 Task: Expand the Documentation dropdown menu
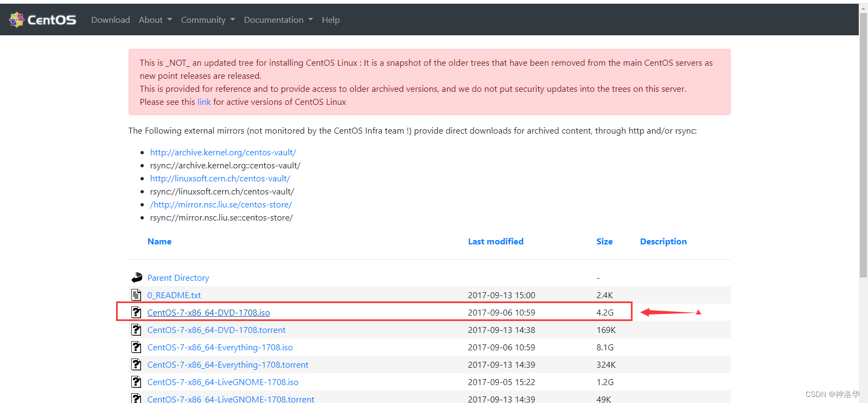[278, 20]
